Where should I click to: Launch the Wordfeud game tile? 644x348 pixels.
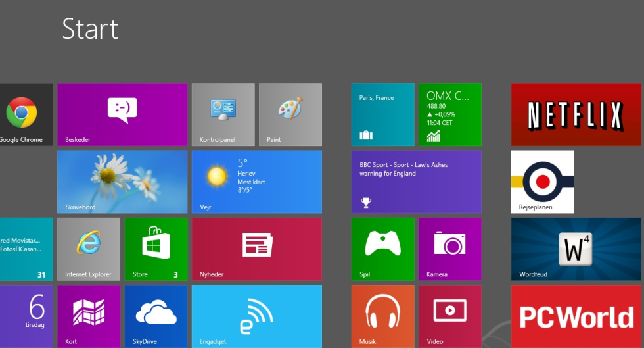coord(576,249)
